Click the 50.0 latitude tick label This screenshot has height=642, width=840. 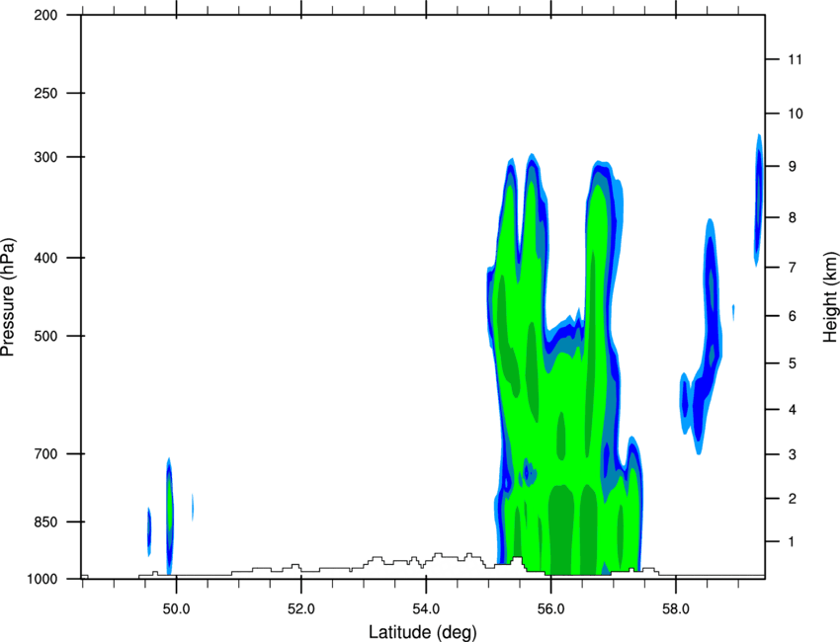(x=176, y=609)
